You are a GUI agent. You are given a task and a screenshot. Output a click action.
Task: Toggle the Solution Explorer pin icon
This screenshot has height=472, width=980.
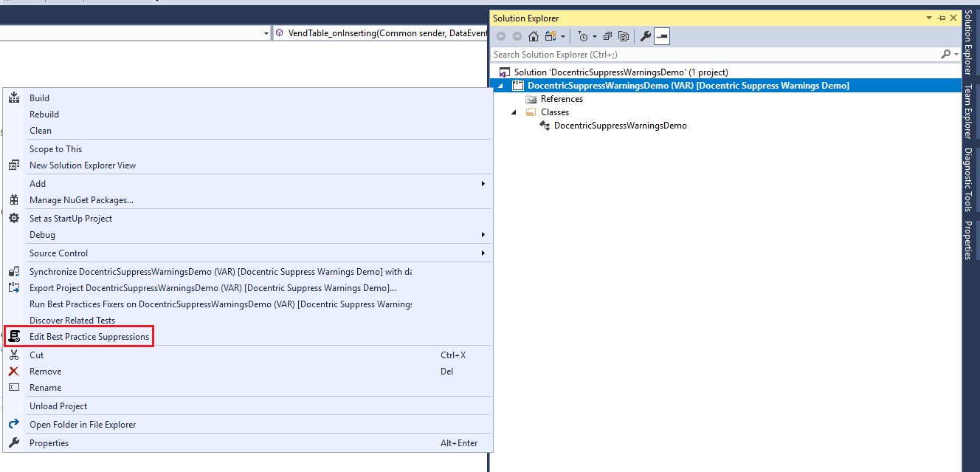tap(941, 17)
